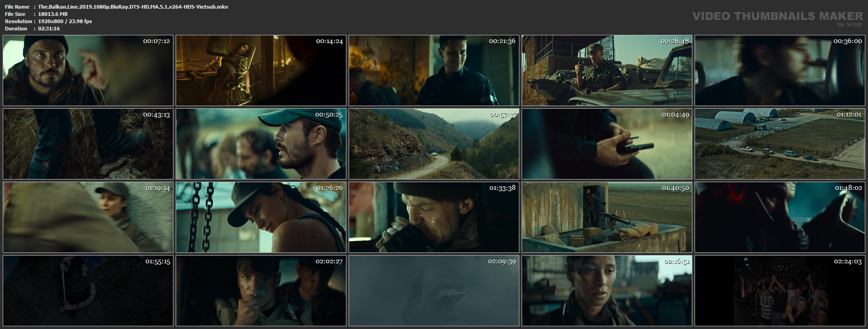Image resolution: width=868 pixels, height=329 pixels.
Task: Click the resolution value 1920x800 / 23.98 fps
Action: click(x=65, y=21)
